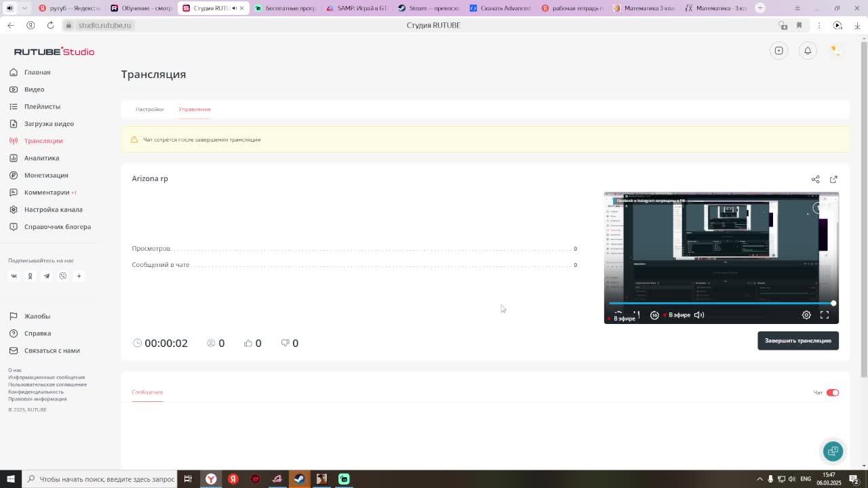Switch keyboard language ENG indicator
The height and width of the screenshot is (488, 868).
pyautogui.click(x=806, y=479)
